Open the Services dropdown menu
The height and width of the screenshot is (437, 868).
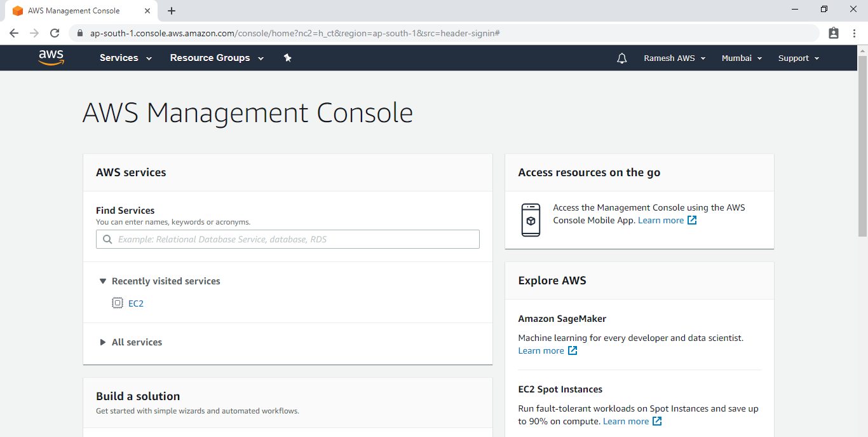coord(126,58)
